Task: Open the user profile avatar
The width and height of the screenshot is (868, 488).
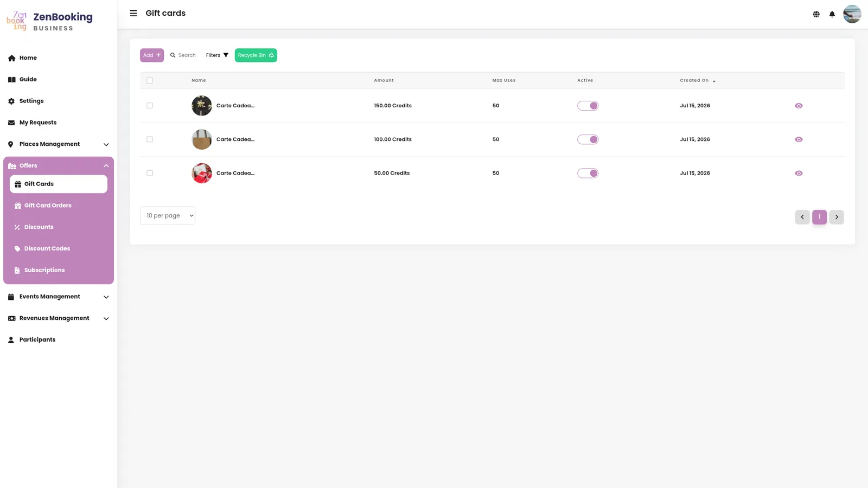Action: pyautogui.click(x=852, y=14)
